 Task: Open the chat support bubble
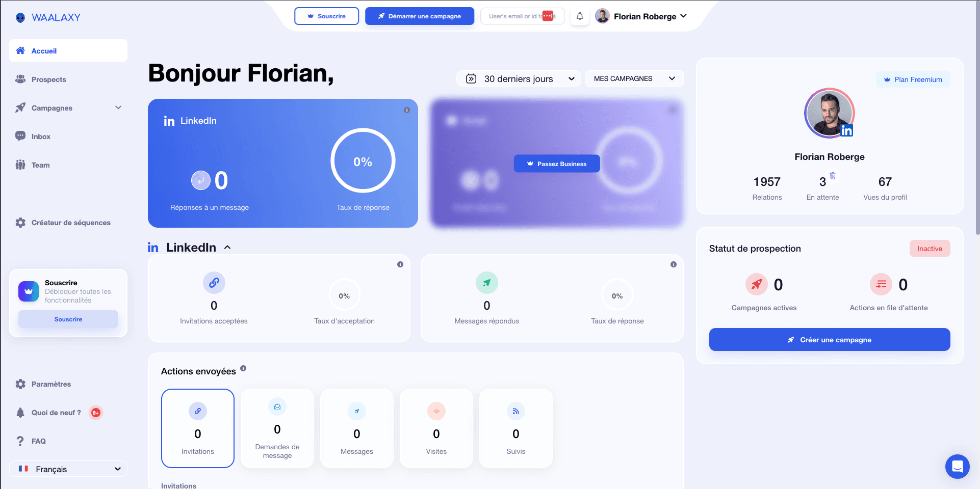click(957, 466)
